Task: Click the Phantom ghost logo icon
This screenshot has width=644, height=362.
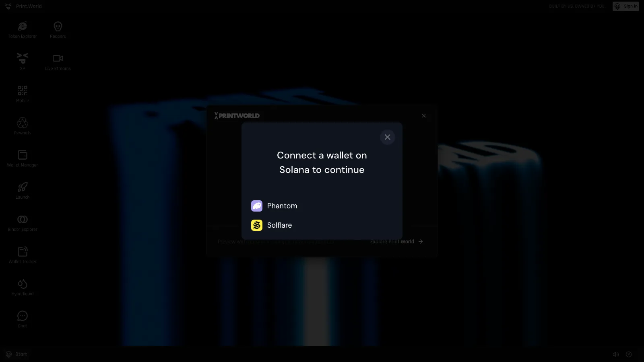Action: coord(257,206)
